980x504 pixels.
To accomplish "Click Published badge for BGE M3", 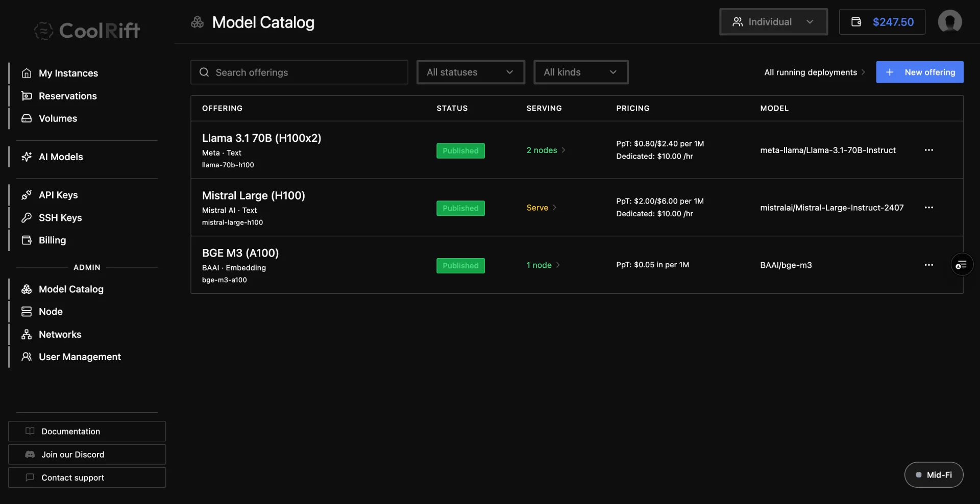I will [460, 265].
